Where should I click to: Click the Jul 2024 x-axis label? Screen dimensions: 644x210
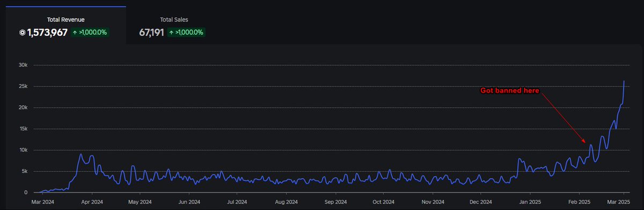pyautogui.click(x=237, y=202)
